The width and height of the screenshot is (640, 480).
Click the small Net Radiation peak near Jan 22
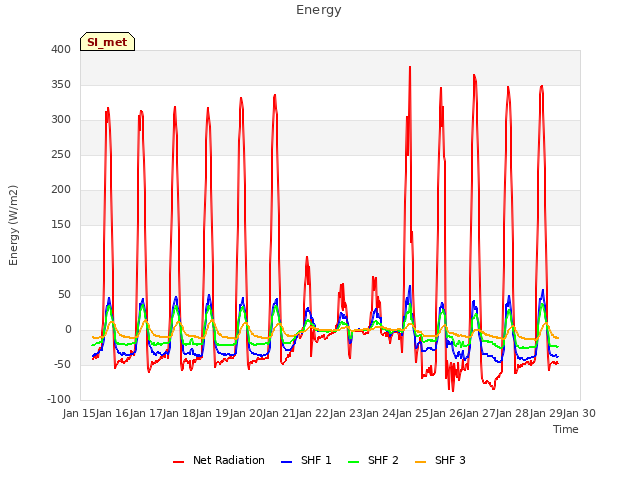(307, 258)
